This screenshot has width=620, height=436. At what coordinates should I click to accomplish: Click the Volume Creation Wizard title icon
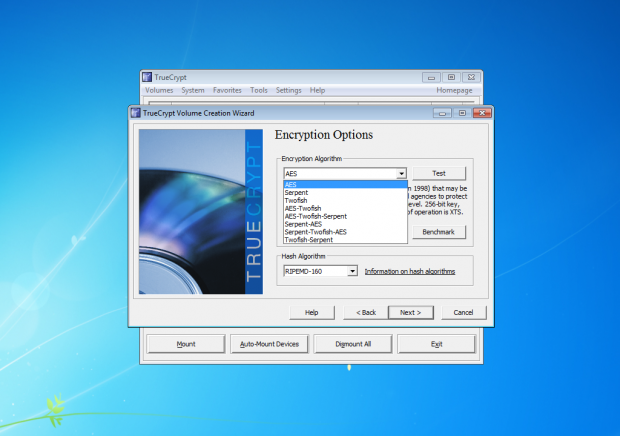[x=136, y=113]
